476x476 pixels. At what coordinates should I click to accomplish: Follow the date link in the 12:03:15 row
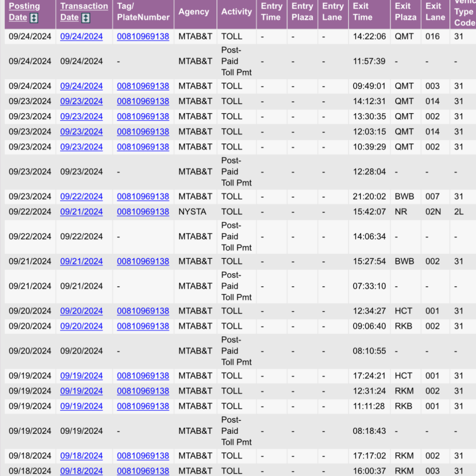[x=82, y=131]
